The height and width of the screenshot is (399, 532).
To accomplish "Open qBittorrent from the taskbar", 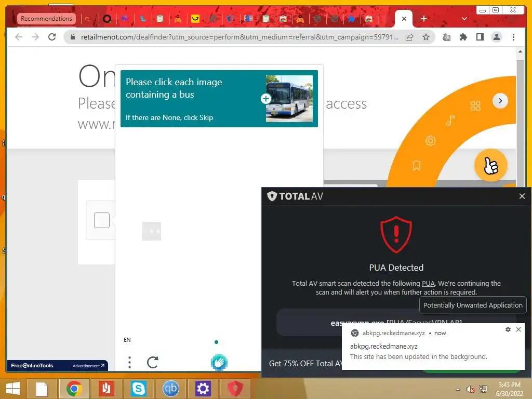I will point(170,389).
